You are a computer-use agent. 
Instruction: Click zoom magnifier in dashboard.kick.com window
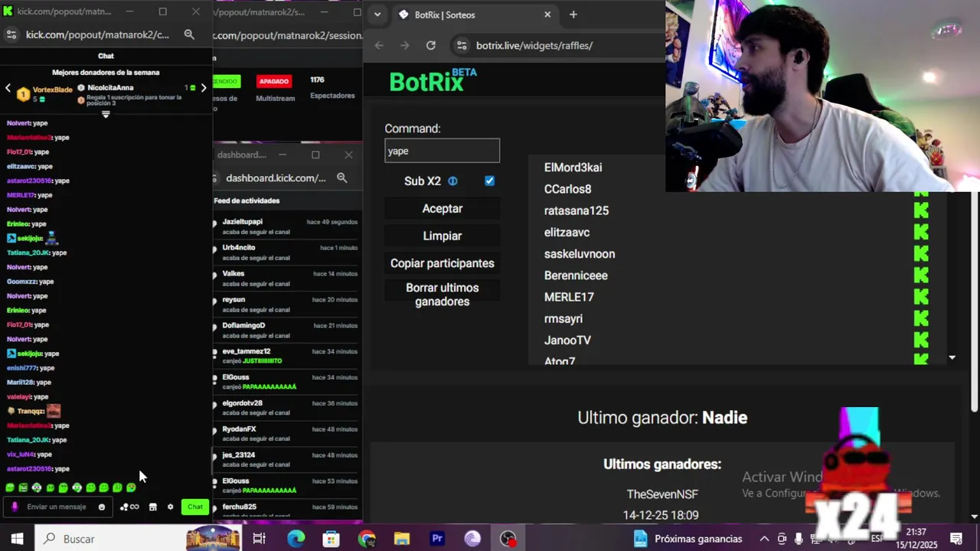[x=342, y=178]
